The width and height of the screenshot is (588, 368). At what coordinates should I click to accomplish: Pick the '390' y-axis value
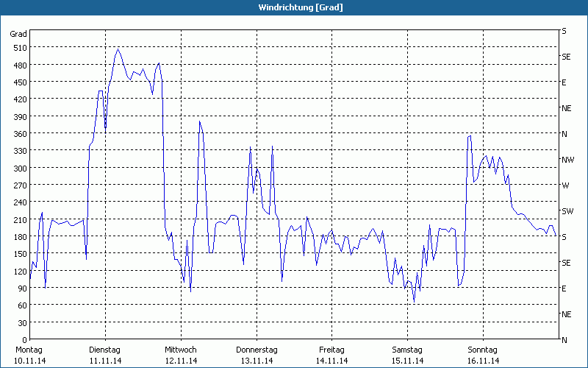(21, 117)
